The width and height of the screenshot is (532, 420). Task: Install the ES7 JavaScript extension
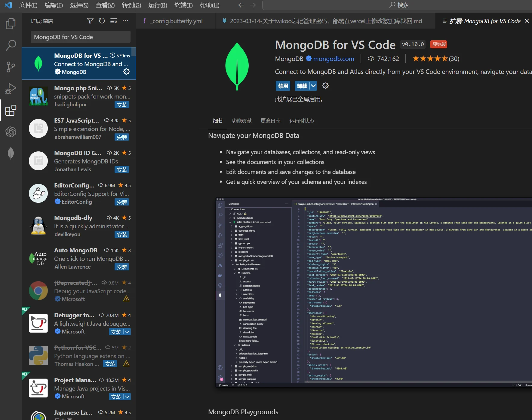(x=122, y=137)
